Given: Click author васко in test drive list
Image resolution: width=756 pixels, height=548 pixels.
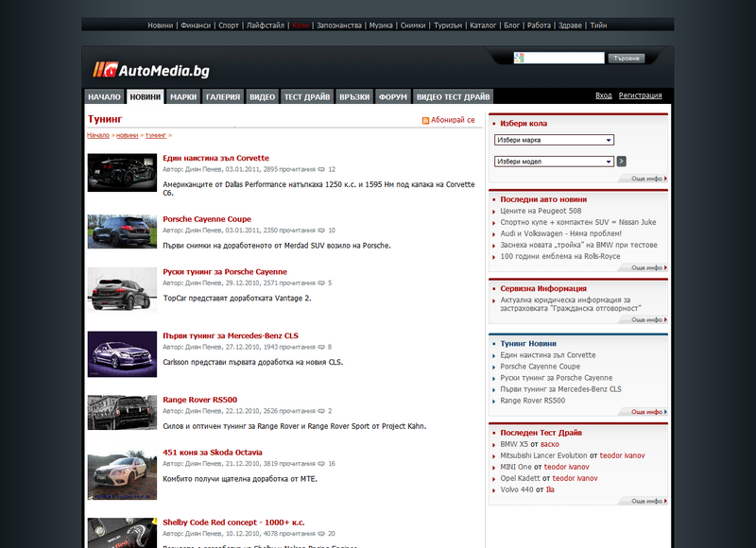Looking at the screenshot, I should pyautogui.click(x=550, y=444).
